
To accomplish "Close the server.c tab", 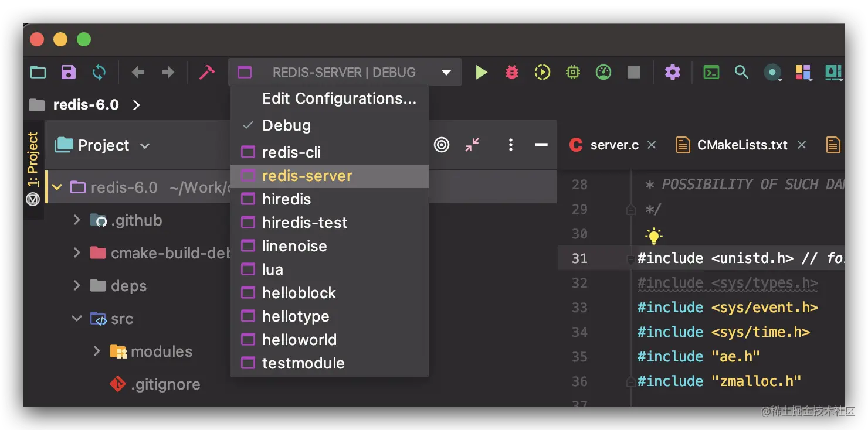I will (x=652, y=145).
